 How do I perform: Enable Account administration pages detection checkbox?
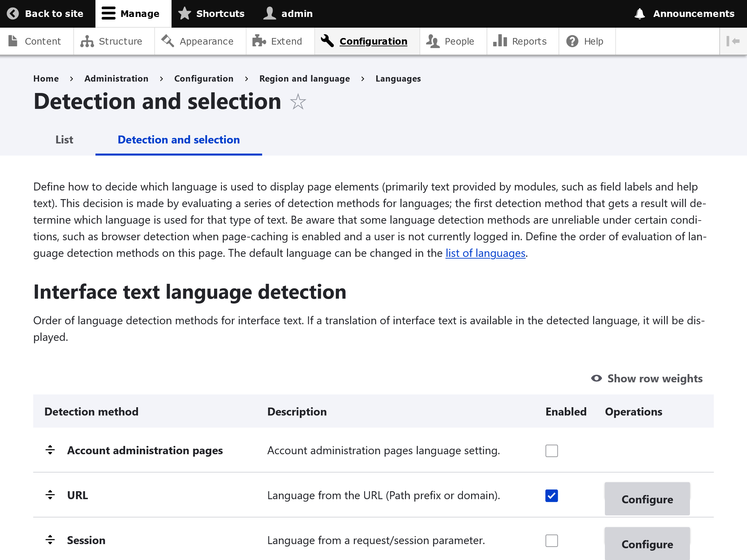pyautogui.click(x=552, y=451)
